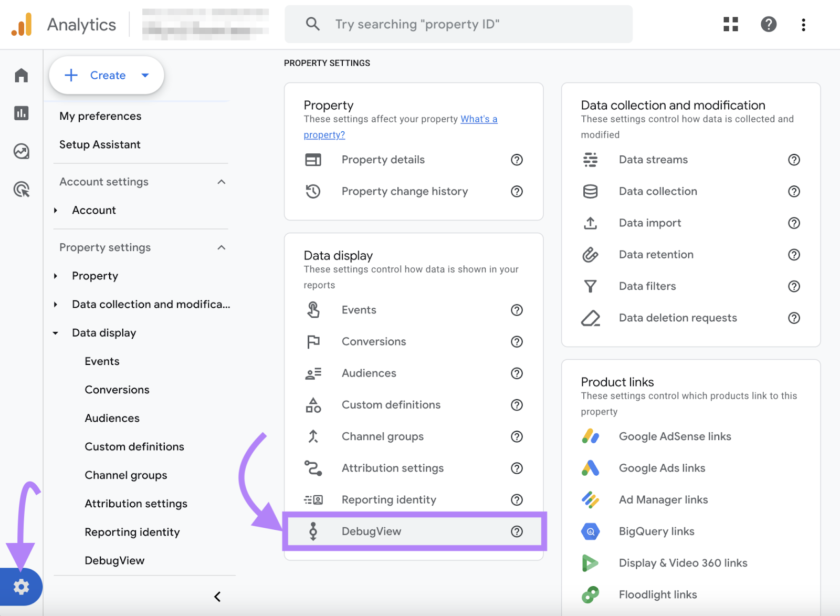
Task: Click the Display & Video 360 icon
Action: [591, 562]
